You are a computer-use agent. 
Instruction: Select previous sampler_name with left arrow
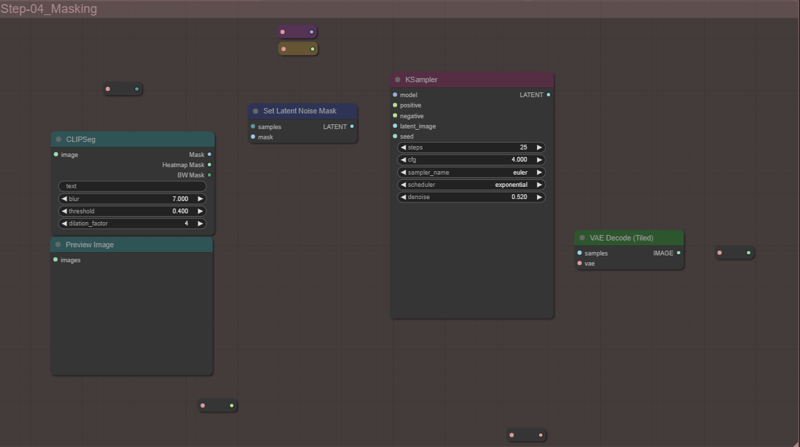point(404,172)
